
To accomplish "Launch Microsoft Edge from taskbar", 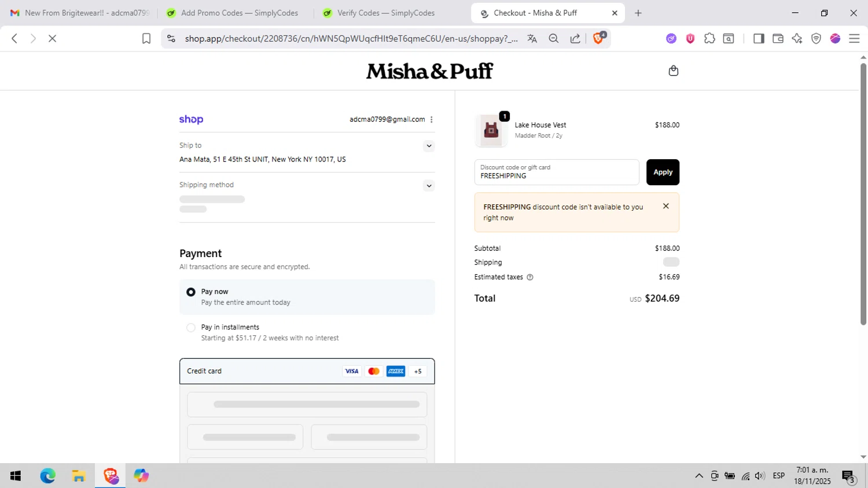I will point(47,476).
